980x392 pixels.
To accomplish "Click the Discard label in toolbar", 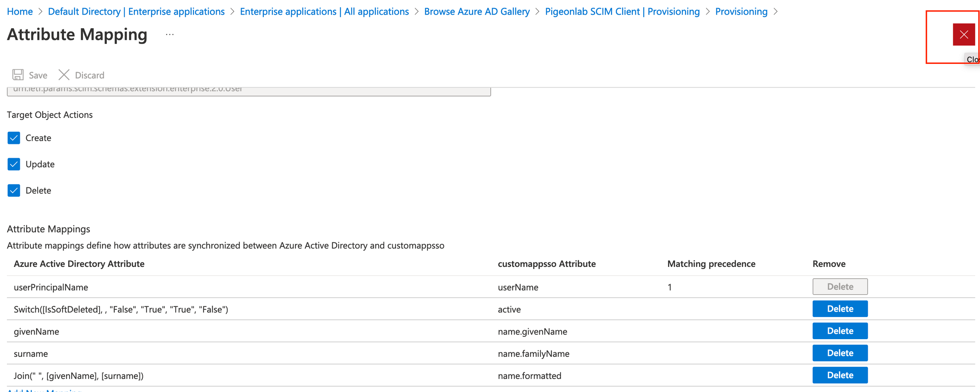I will 90,75.
